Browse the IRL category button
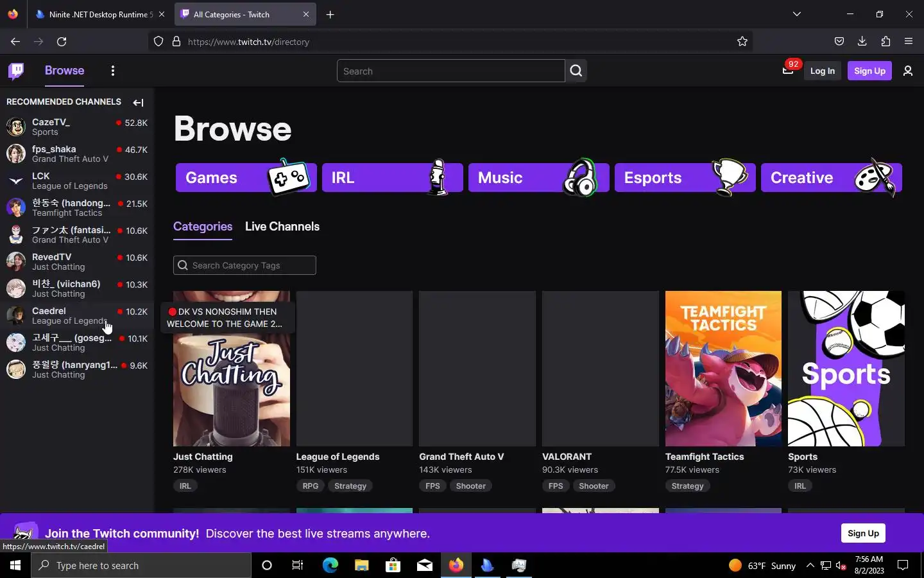The height and width of the screenshot is (578, 924). pos(392,177)
